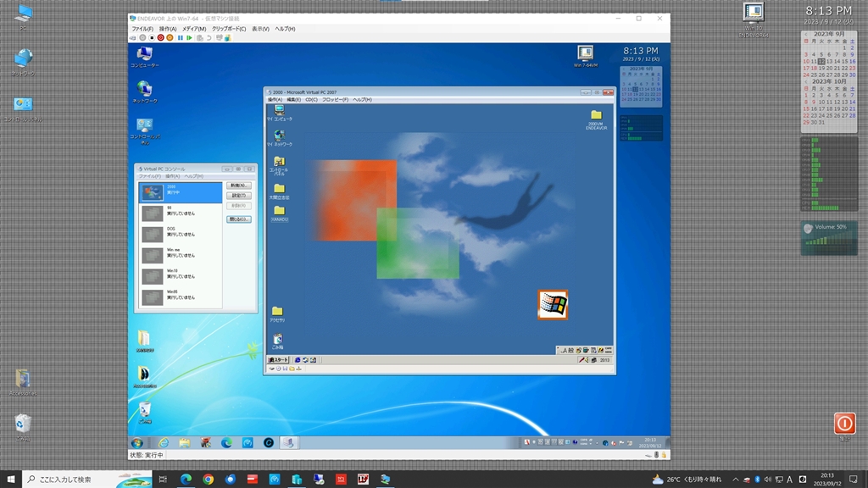Open コンピューター icon on Windows 7 desktop
This screenshot has height=488, width=868.
[x=144, y=57]
